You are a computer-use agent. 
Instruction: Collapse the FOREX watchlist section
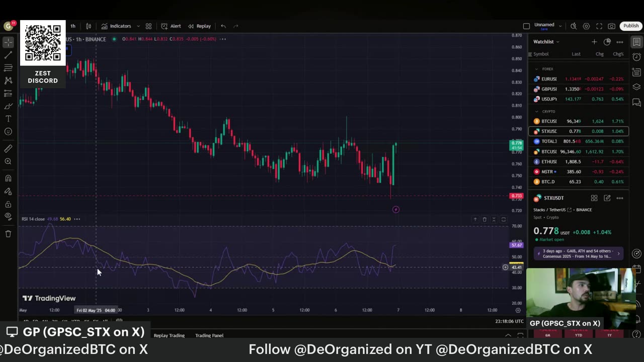(536, 69)
